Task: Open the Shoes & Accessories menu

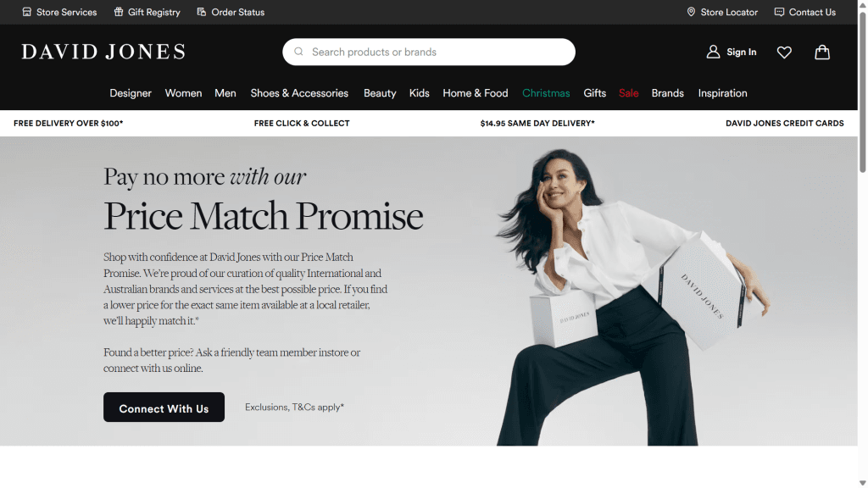Action: point(299,93)
